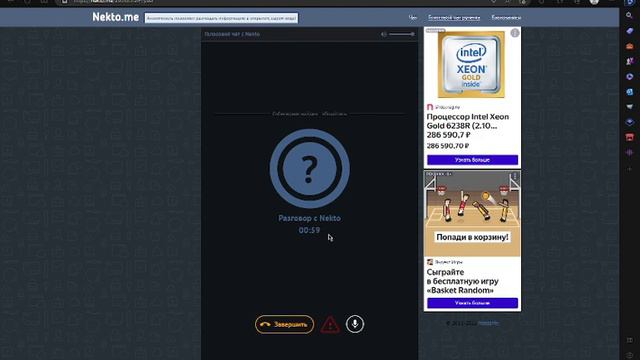This screenshot has width=640, height=360.
Task: Click the price text '286 590,70 ₽'
Action: click(x=448, y=146)
